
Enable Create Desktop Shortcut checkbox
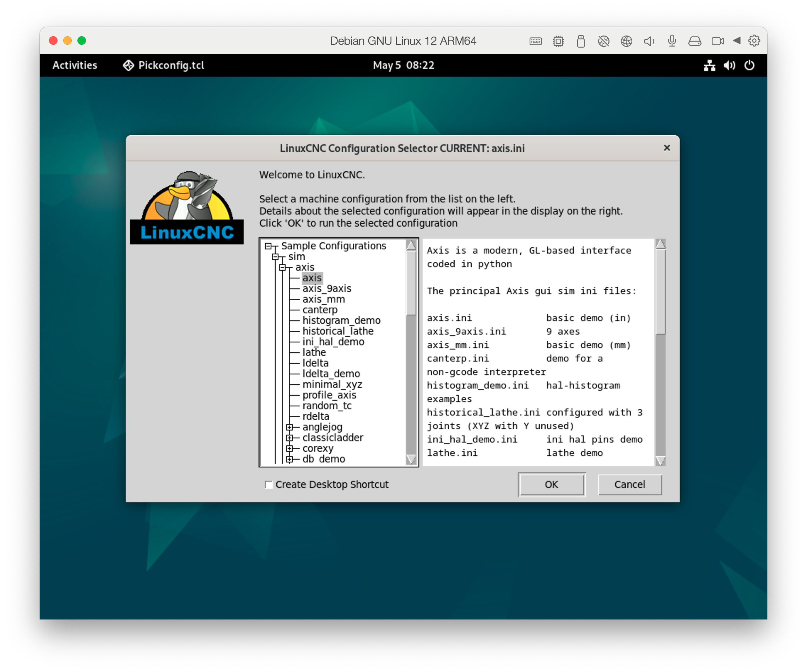[269, 484]
